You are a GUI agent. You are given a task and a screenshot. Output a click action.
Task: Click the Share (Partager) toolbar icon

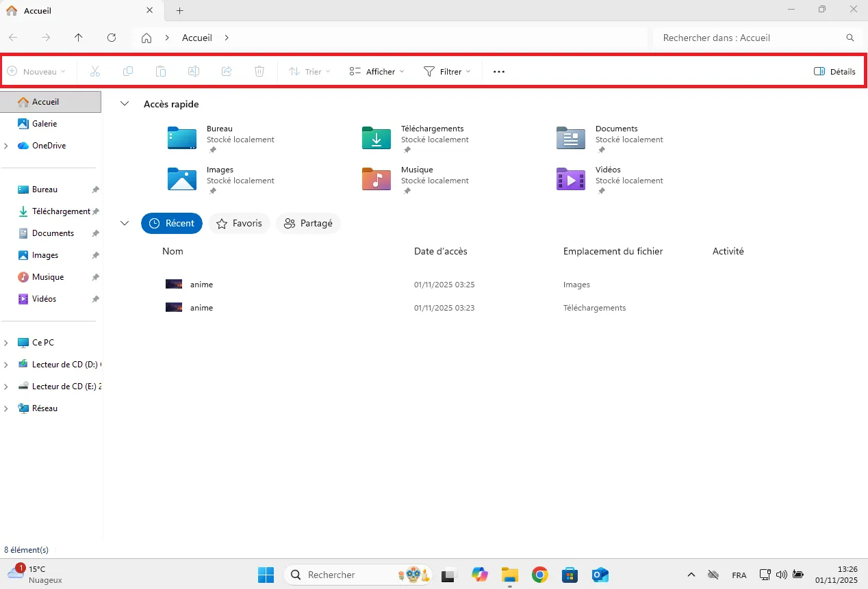(227, 71)
